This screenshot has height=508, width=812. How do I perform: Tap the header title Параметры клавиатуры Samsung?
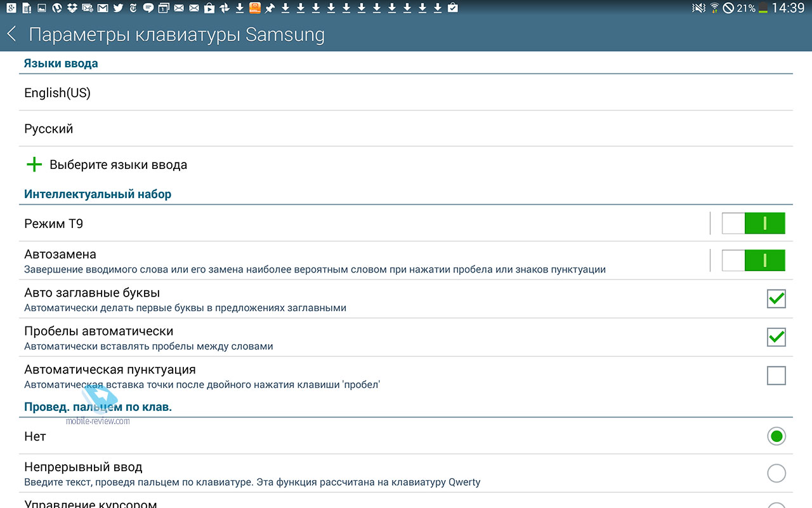176,34
